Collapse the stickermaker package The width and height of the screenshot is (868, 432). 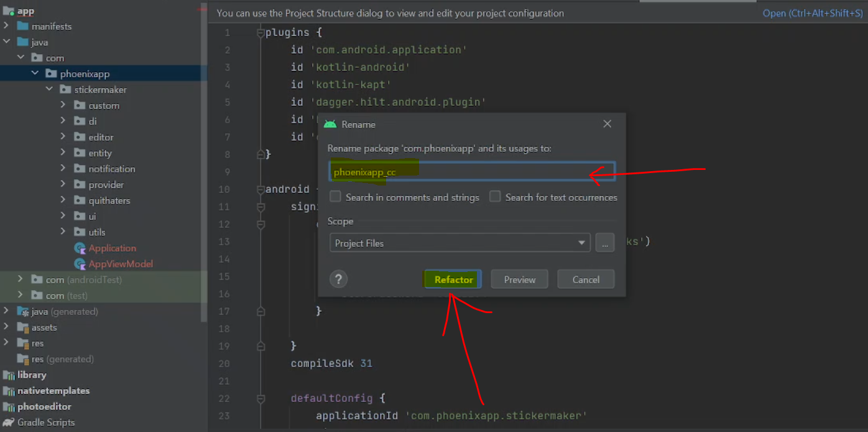click(x=49, y=90)
